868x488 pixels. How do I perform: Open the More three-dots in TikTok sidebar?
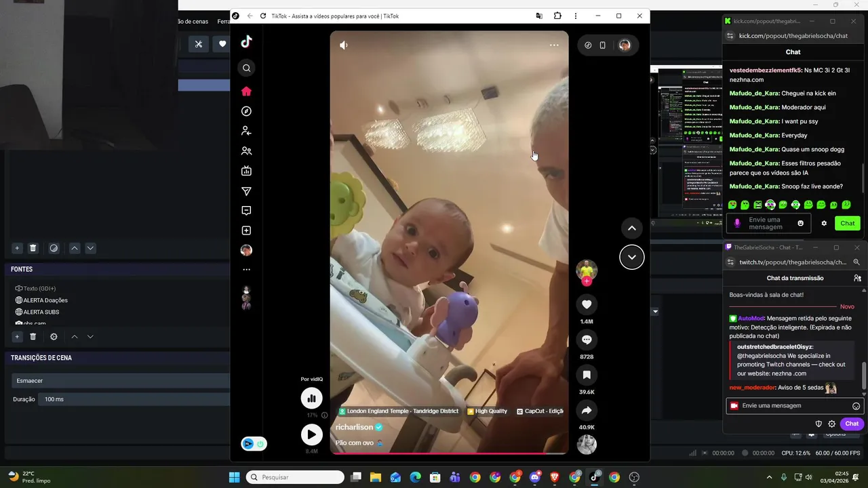point(246,270)
